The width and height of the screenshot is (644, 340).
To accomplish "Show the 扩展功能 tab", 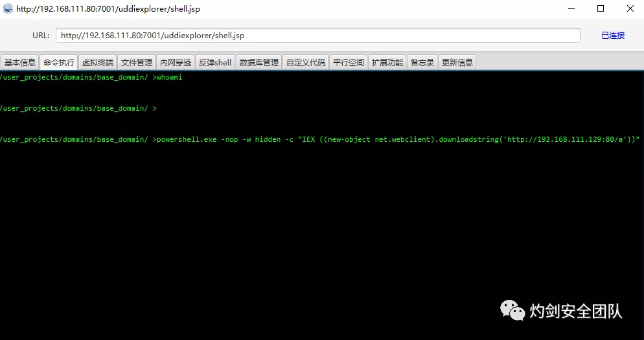I will tap(387, 62).
